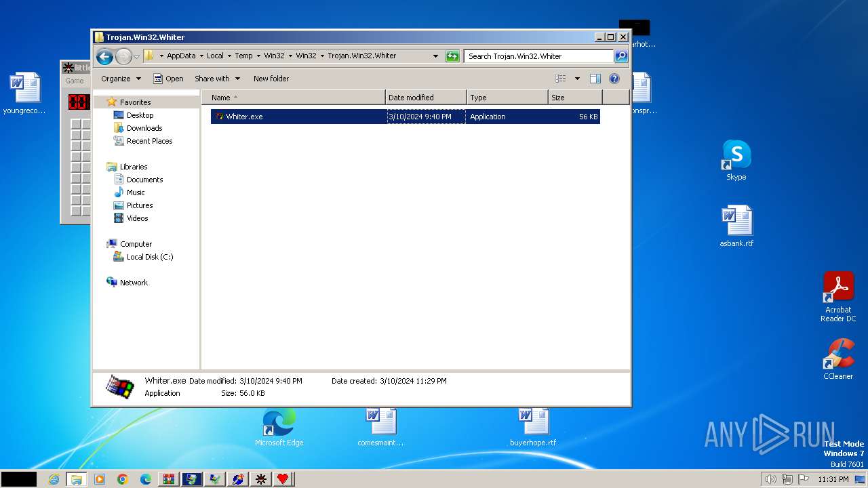
Task: Select Recent Places in the navigation pane
Action: coord(149,141)
